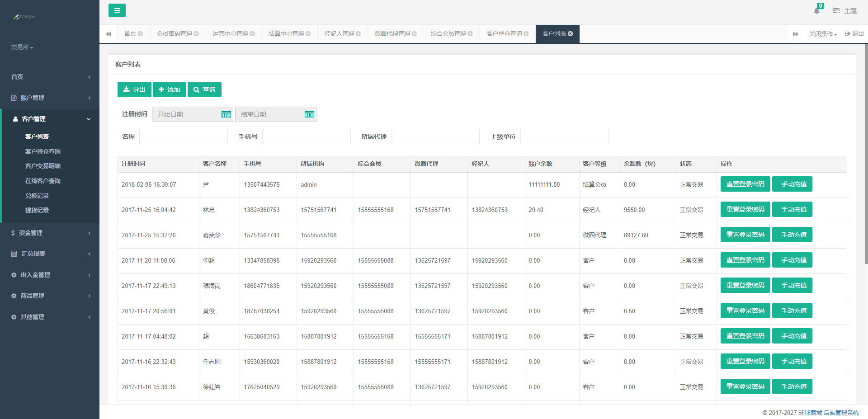Close the 经纪人管理 tab via its X icon
This screenshot has height=419, width=868.
click(359, 34)
